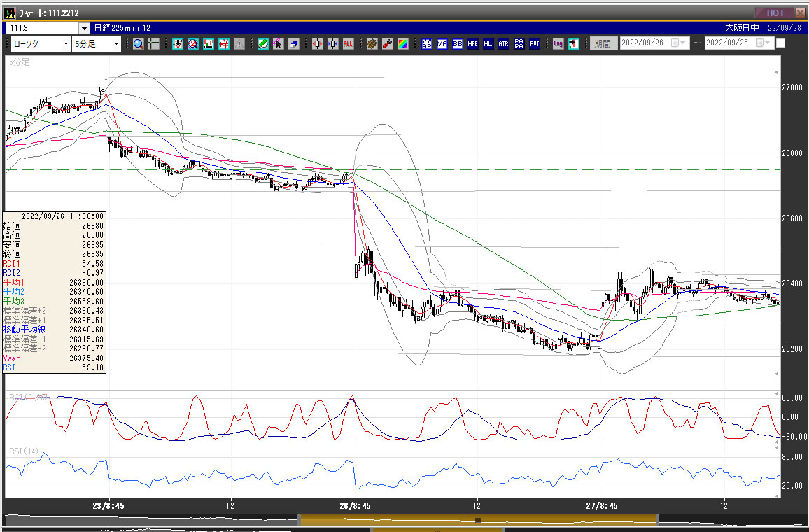
Task: Toggle the PVT pivot indicator
Action: 535,44
